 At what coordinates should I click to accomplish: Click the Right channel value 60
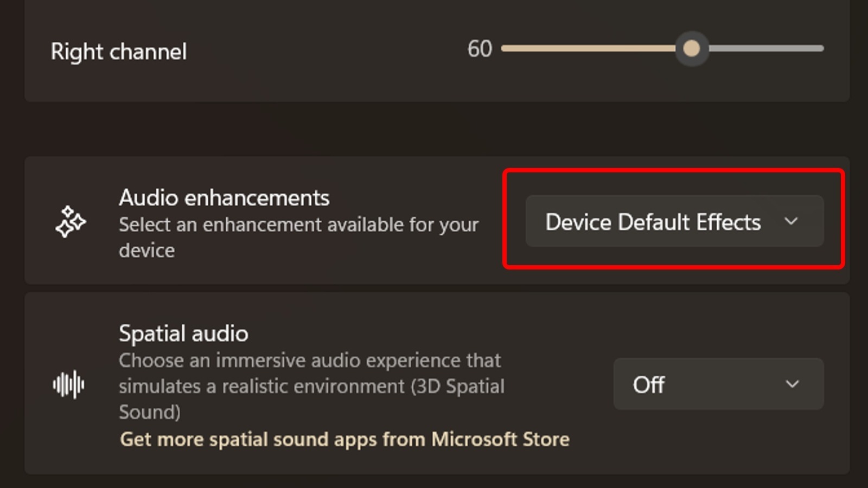[480, 49]
